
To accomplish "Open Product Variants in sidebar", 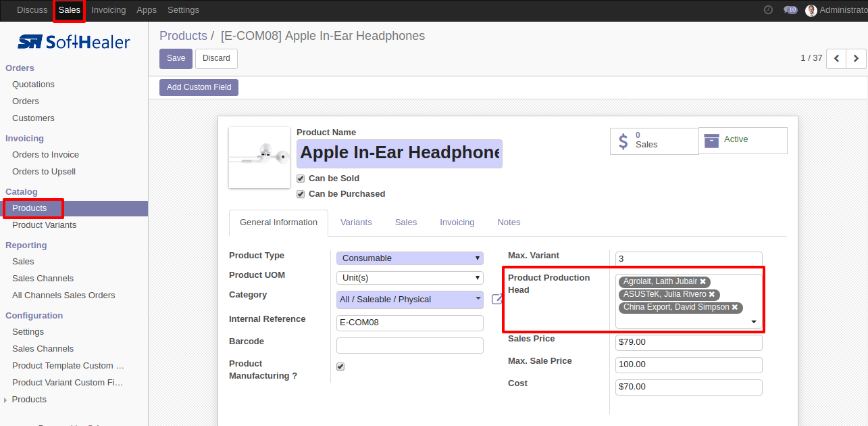I will [44, 225].
